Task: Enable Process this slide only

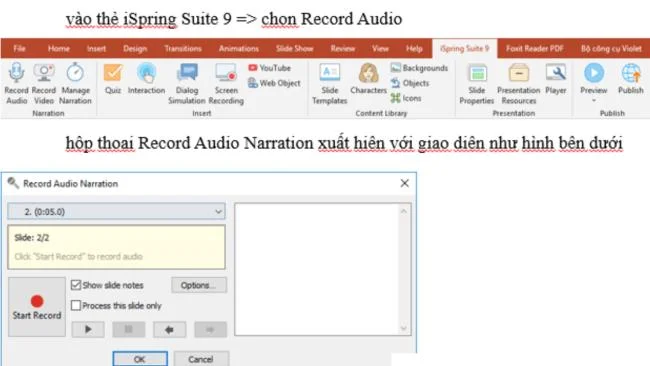Action: 75,305
